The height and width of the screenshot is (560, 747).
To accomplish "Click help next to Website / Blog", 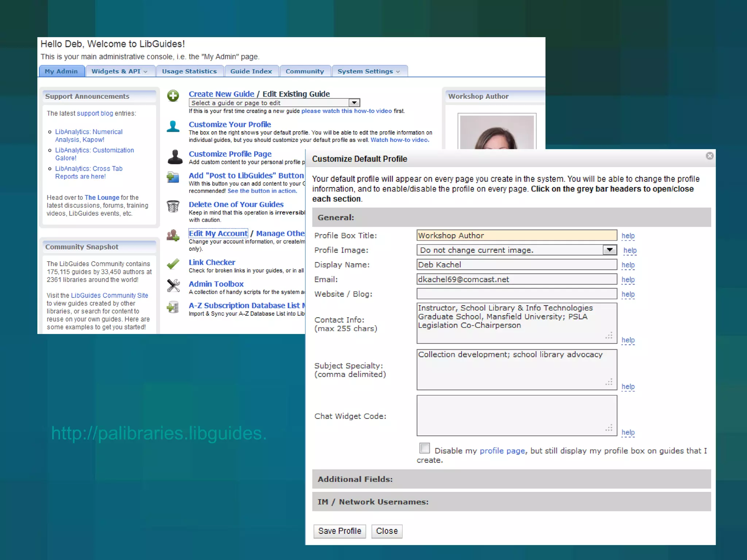I will tap(628, 294).
